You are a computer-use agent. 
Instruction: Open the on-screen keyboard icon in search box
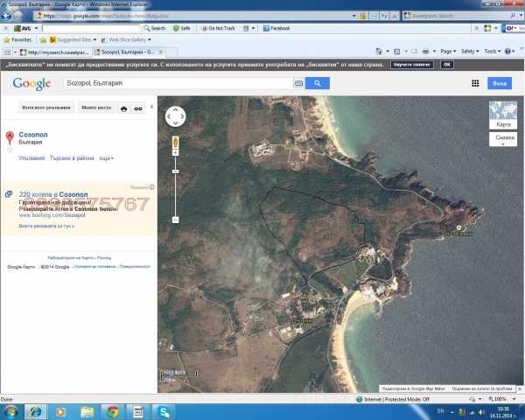[298, 83]
